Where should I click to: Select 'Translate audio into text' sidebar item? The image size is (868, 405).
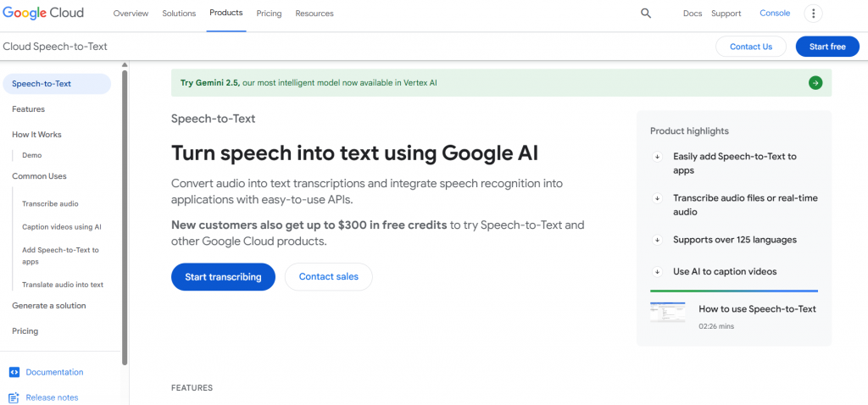[63, 285]
